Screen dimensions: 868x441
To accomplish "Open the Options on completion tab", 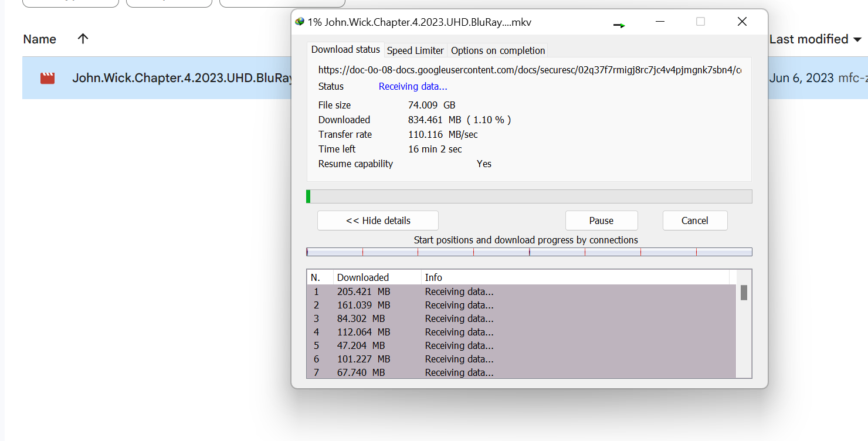I will point(498,50).
